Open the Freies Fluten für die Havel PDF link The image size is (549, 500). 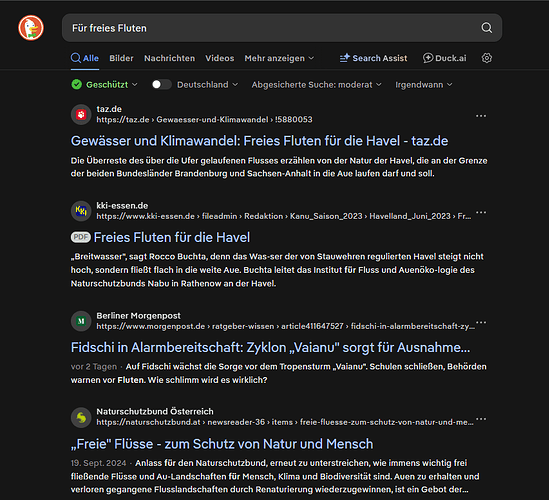(x=172, y=237)
